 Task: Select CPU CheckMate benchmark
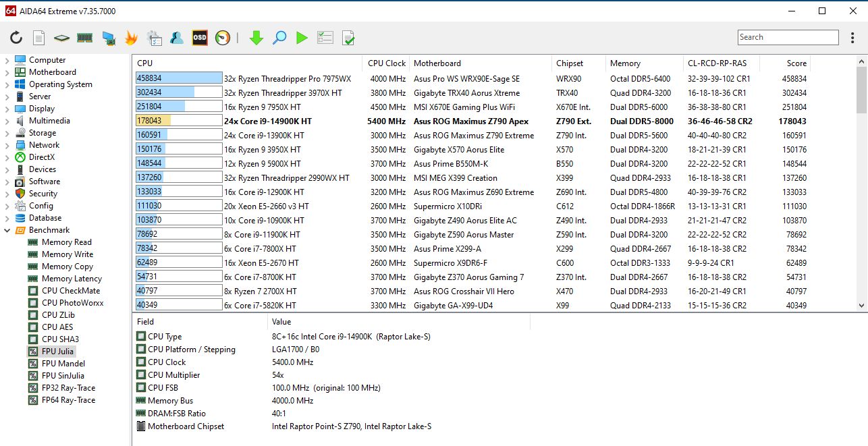coord(70,291)
